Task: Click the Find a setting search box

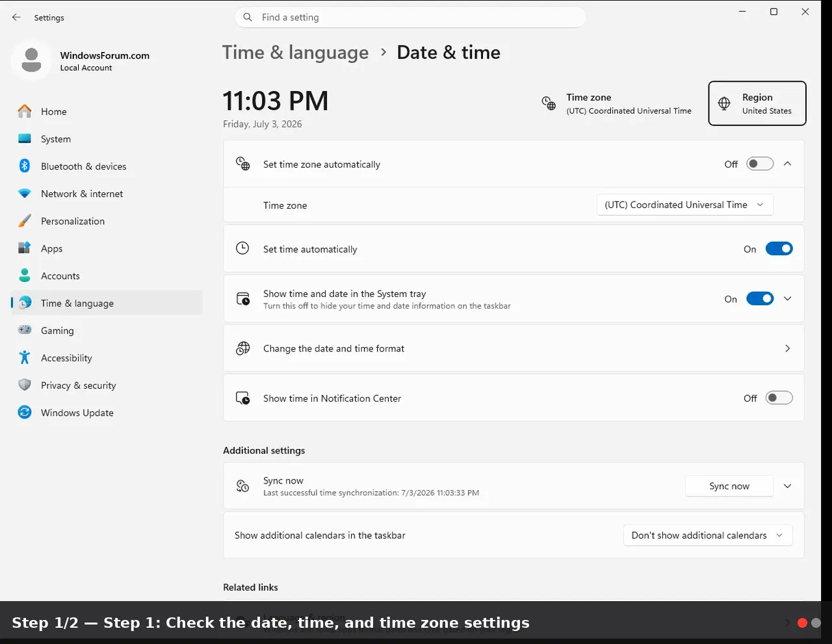Action: point(410,18)
